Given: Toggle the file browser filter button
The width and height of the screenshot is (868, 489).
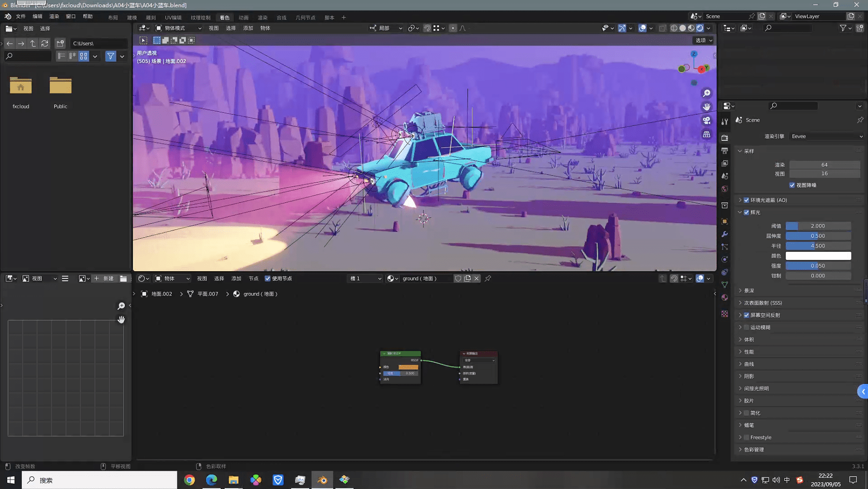Looking at the screenshot, I should pyautogui.click(x=111, y=56).
